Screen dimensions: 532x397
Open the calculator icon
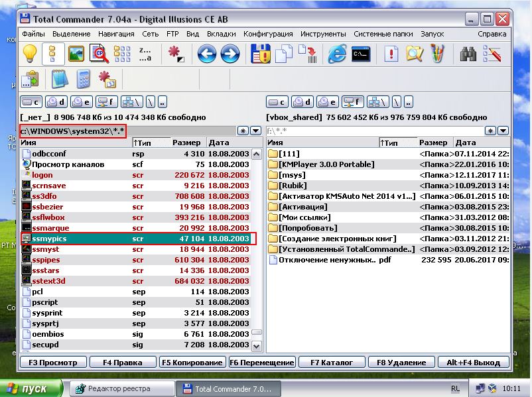83,79
